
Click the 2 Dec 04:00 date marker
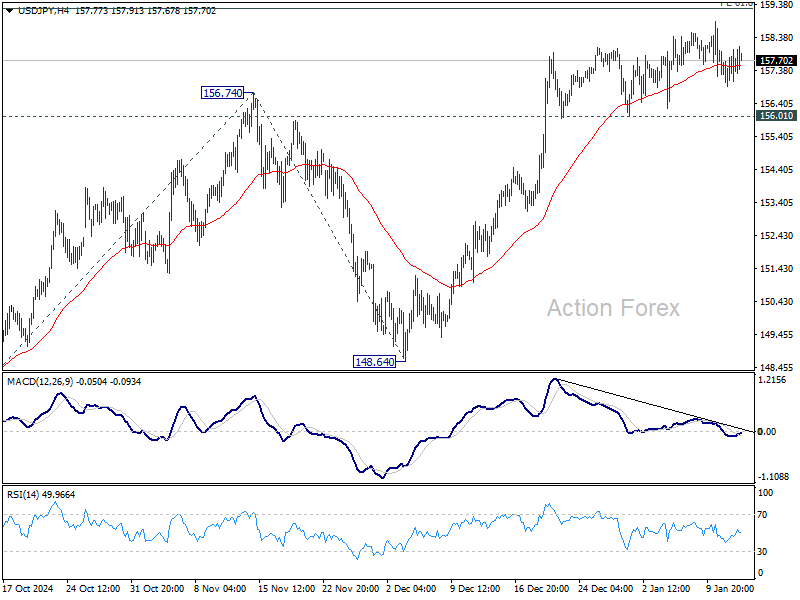(x=411, y=588)
